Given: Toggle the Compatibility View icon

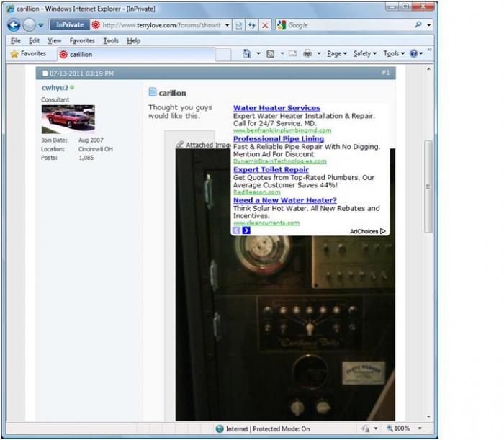Looking at the screenshot, I should tap(239, 25).
